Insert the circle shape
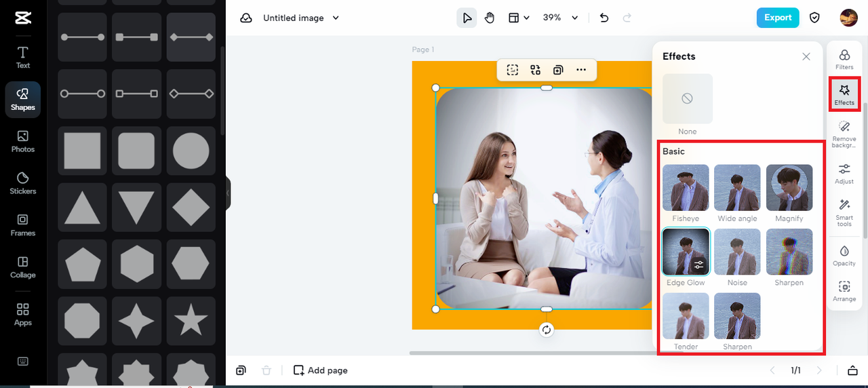This screenshot has height=388, width=868. (x=191, y=151)
